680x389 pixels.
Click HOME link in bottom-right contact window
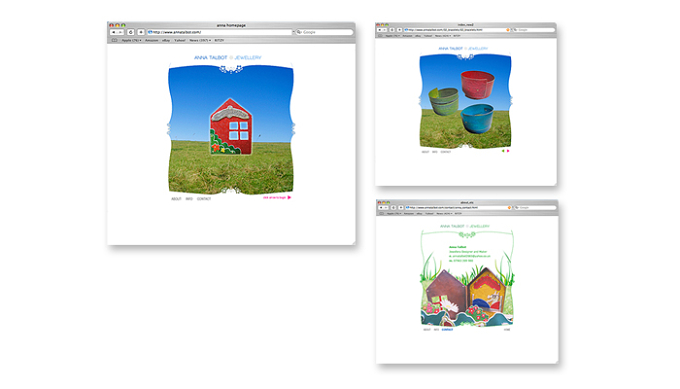(x=507, y=330)
